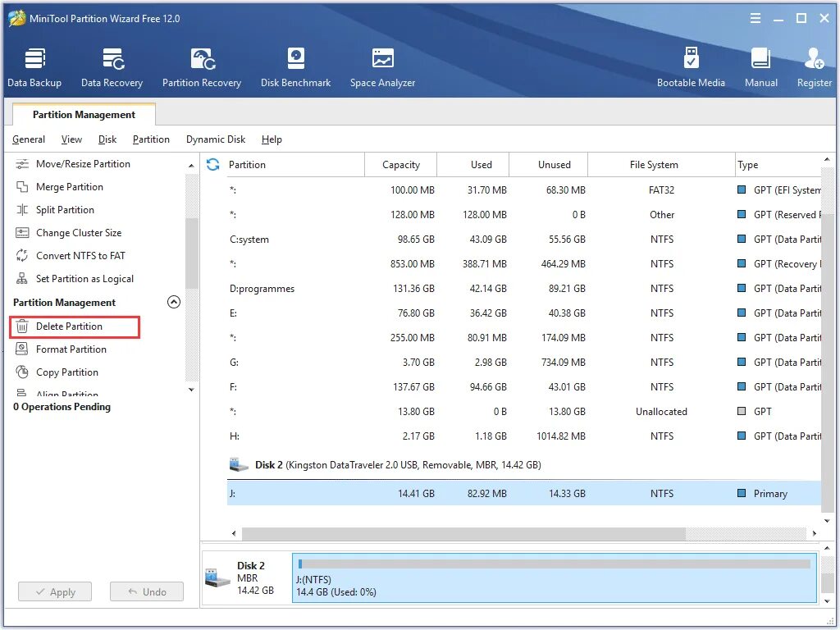
Task: Sort by Used column header
Action: 473,164
